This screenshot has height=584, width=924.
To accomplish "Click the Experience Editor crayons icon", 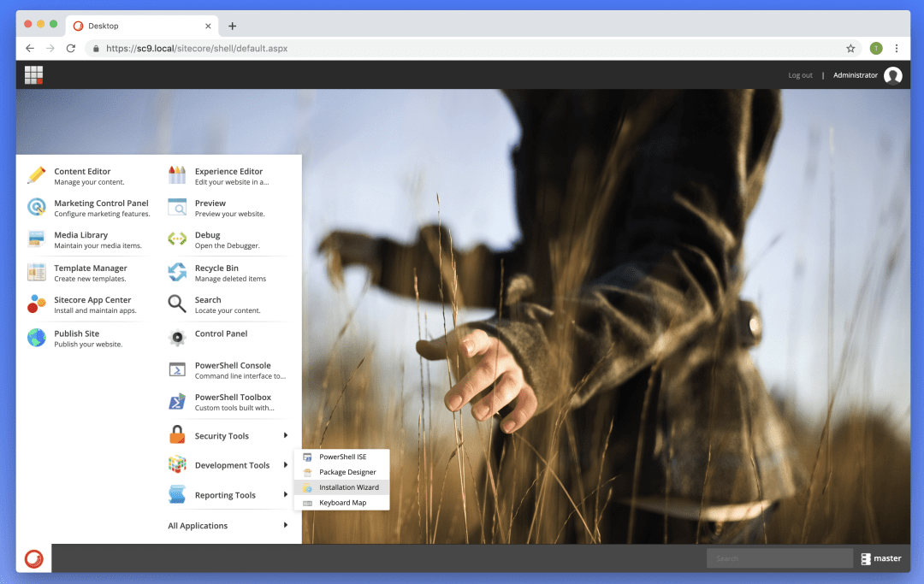I will tap(177, 175).
